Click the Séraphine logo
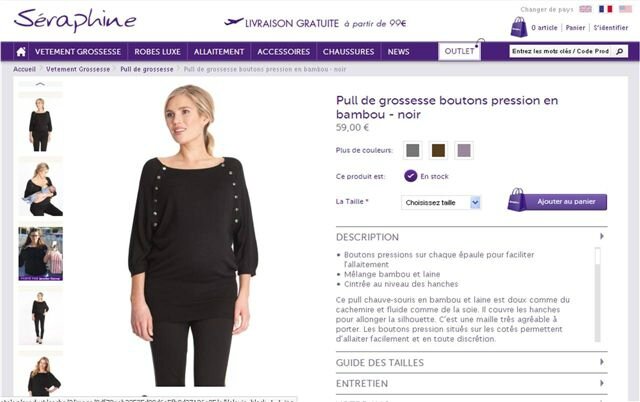 (75, 20)
